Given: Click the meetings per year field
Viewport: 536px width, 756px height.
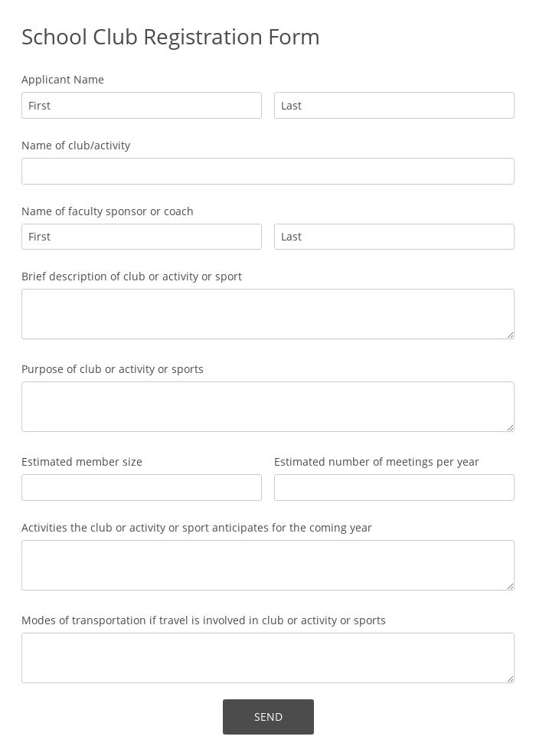Looking at the screenshot, I should (x=394, y=487).
